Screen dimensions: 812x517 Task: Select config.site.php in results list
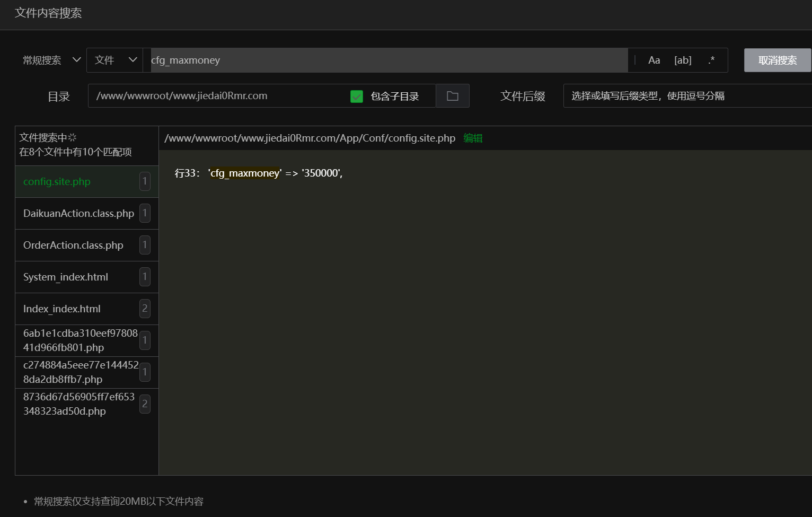click(57, 182)
